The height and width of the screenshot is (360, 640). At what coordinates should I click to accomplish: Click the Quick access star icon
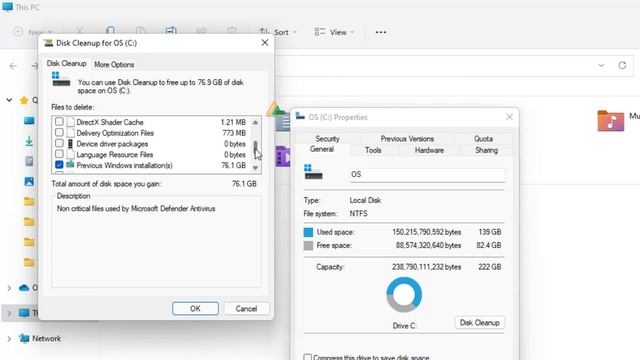click(x=24, y=100)
